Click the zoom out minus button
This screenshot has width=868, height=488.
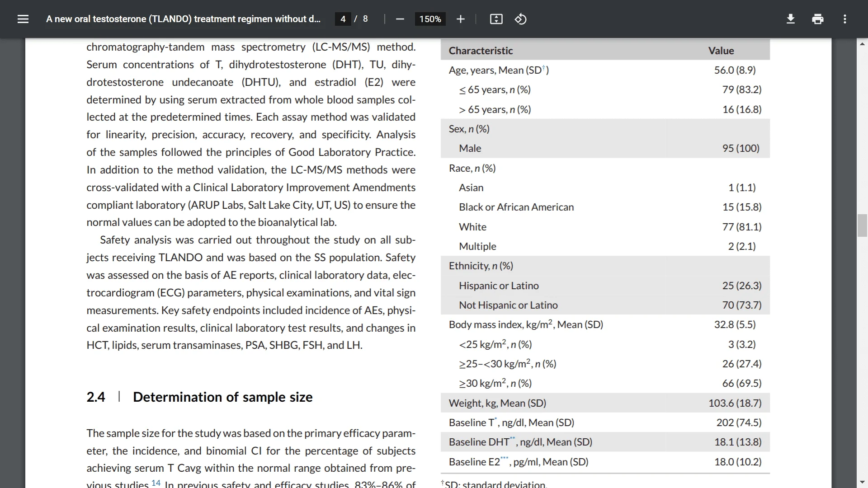[400, 19]
